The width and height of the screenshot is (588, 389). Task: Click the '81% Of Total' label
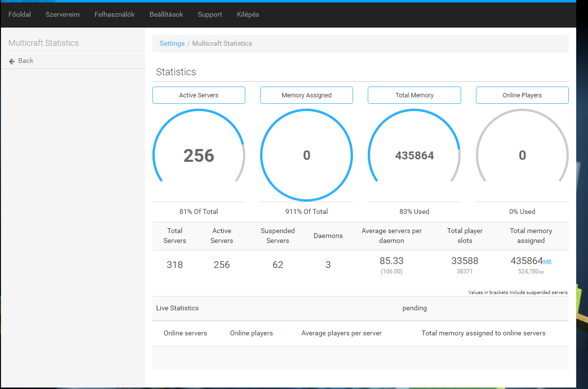(198, 211)
